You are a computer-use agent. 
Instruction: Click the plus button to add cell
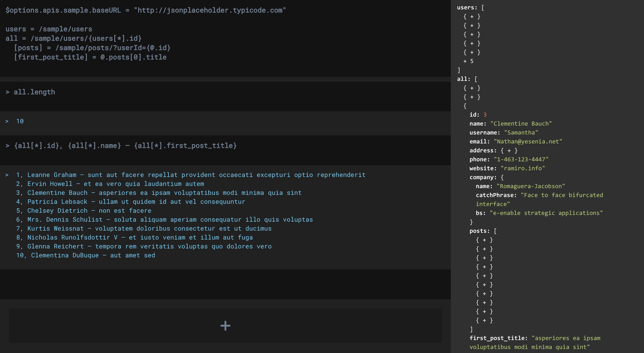(225, 326)
